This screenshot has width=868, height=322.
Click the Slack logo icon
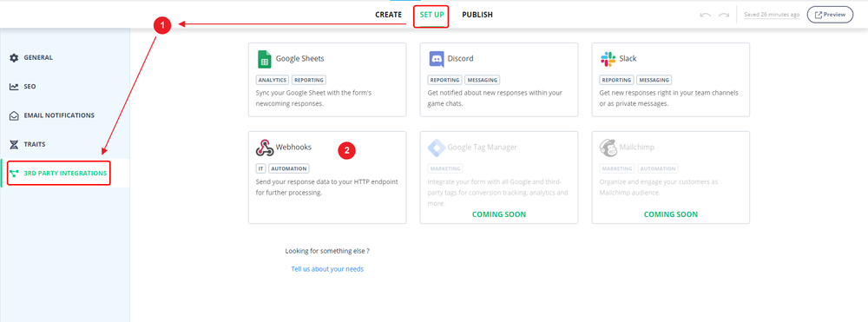608,59
